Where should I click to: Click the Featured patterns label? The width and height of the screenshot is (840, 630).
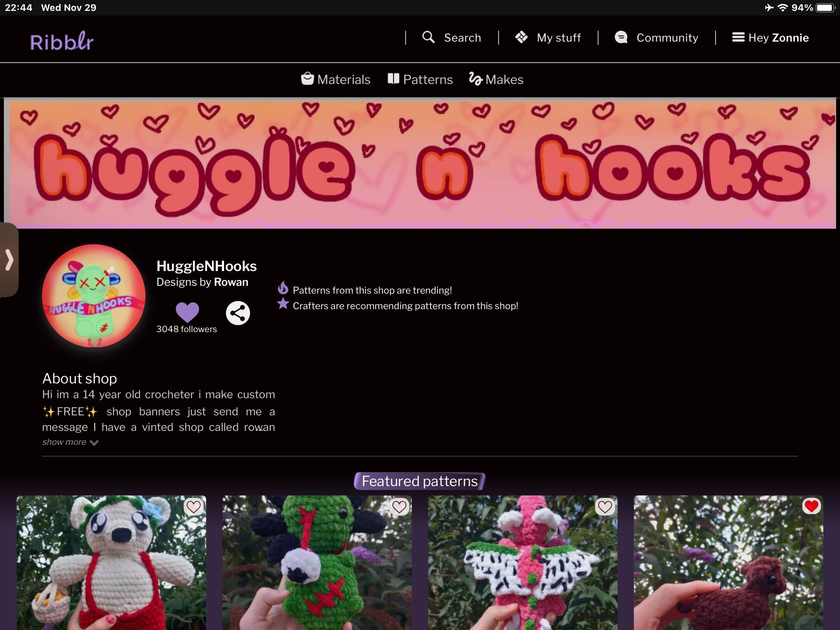click(420, 481)
